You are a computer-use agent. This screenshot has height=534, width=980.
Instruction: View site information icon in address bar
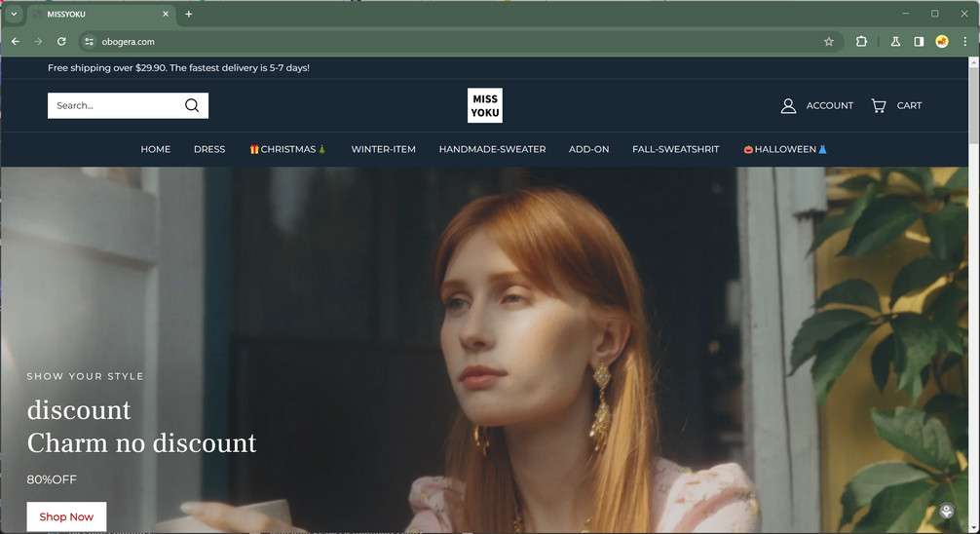point(89,41)
